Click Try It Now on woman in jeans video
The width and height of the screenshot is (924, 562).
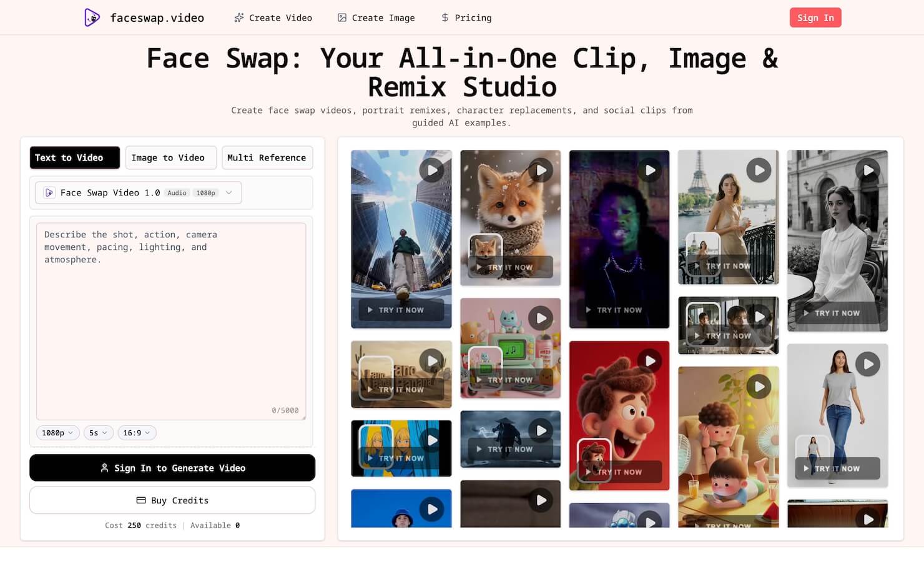pos(837,468)
